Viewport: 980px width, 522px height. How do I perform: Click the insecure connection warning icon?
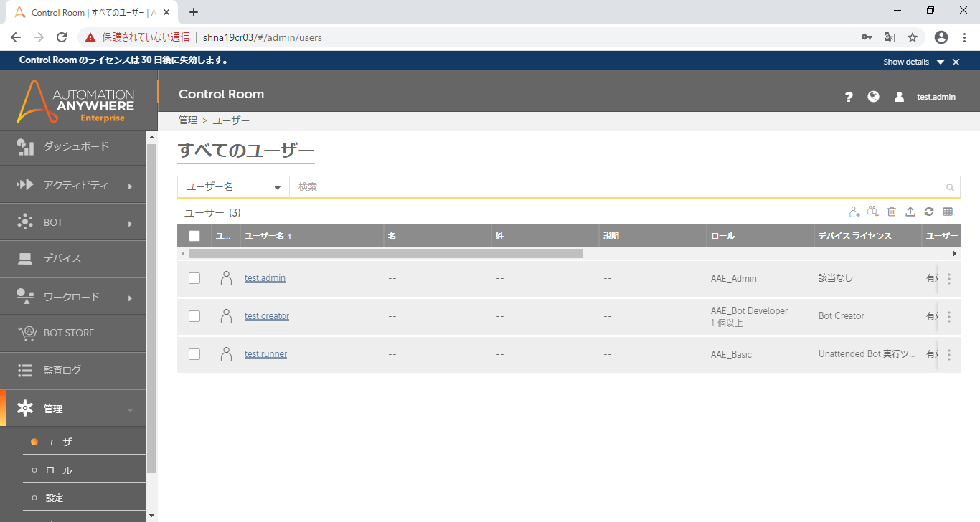[90, 37]
